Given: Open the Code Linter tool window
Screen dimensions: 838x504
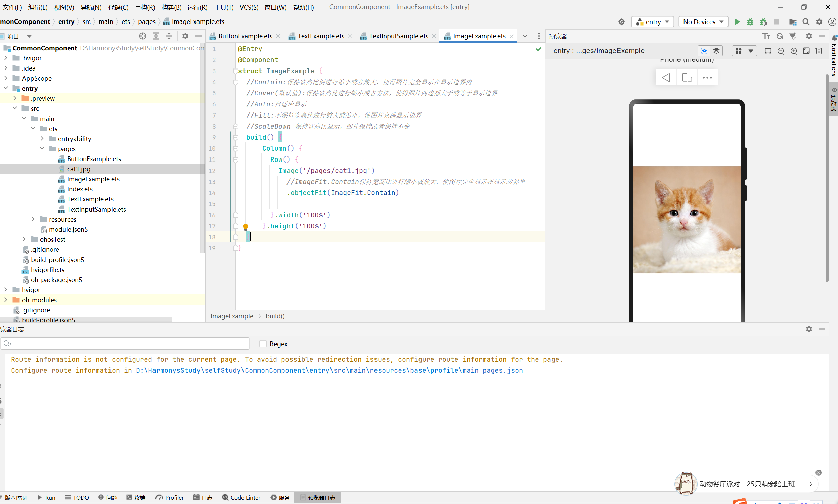Looking at the screenshot, I should click(241, 497).
